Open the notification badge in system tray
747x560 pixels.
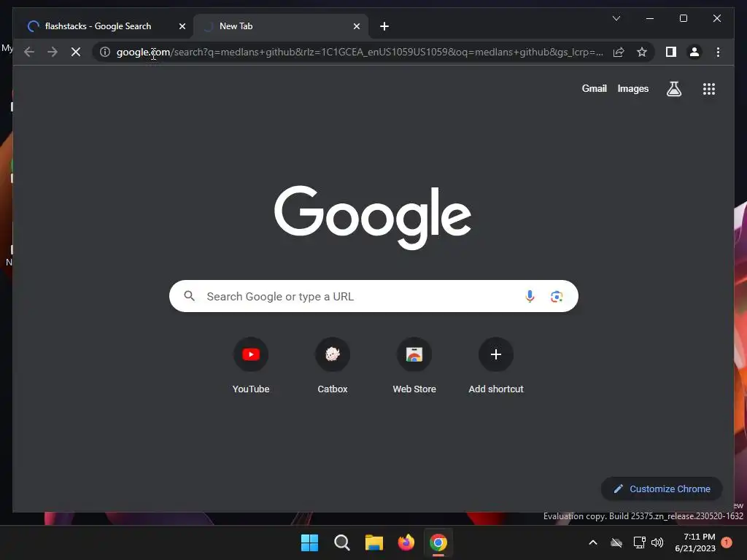tap(727, 542)
